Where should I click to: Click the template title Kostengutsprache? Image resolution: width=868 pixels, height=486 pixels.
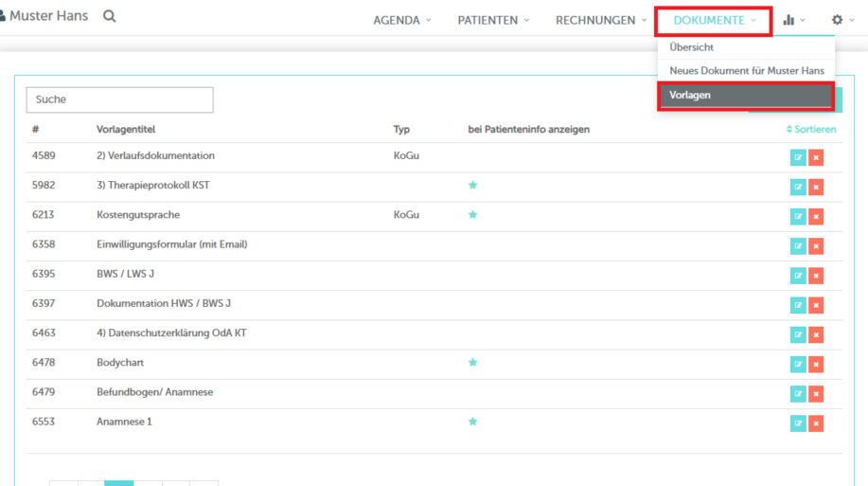pos(138,215)
